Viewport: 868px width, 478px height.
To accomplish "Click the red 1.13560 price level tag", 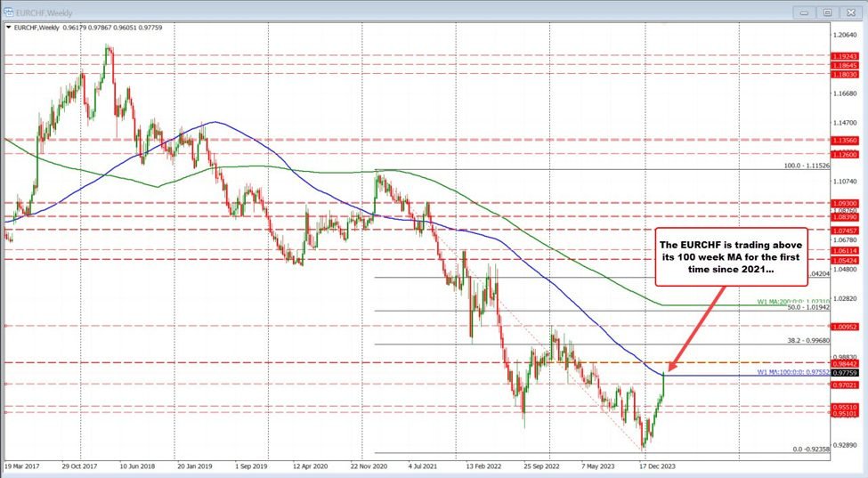I will [846, 140].
